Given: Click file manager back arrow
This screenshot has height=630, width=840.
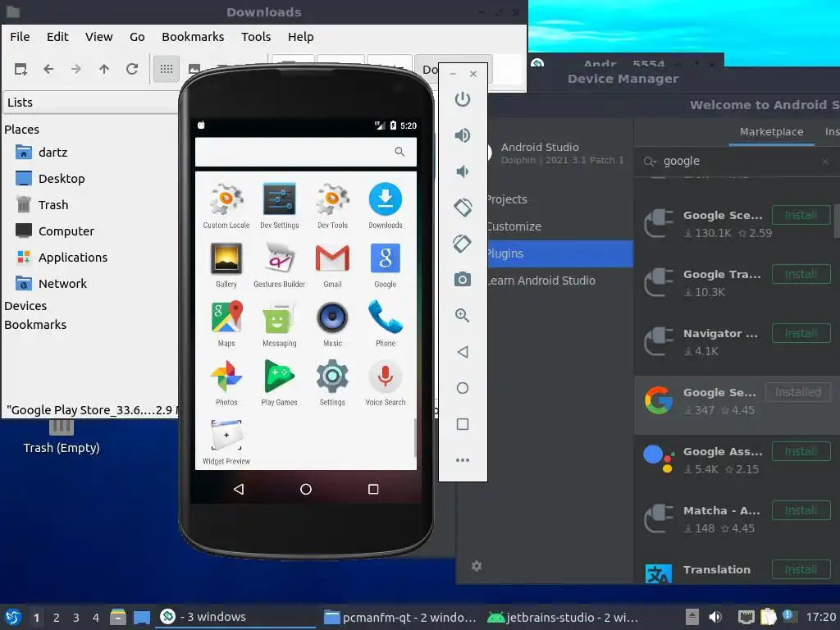Looking at the screenshot, I should click(48, 69).
